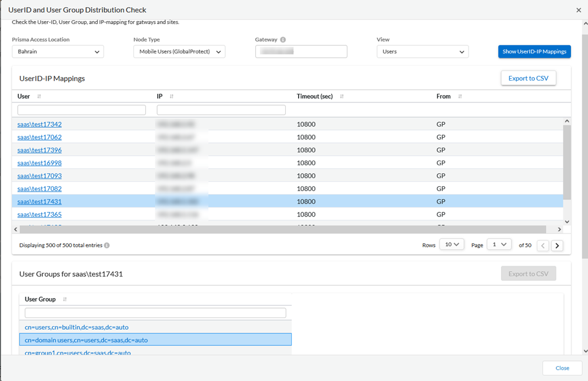The width and height of the screenshot is (588, 381).
Task: Open user saas\test17342
Action: point(39,124)
